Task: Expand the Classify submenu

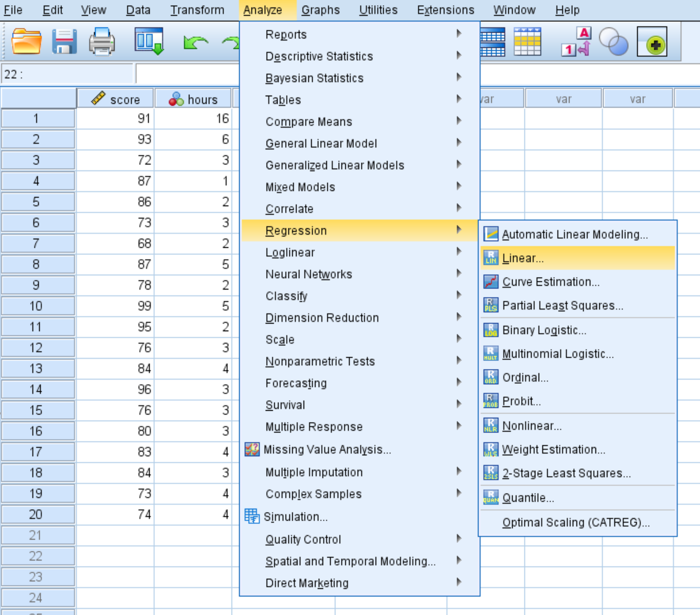Action: click(360, 296)
